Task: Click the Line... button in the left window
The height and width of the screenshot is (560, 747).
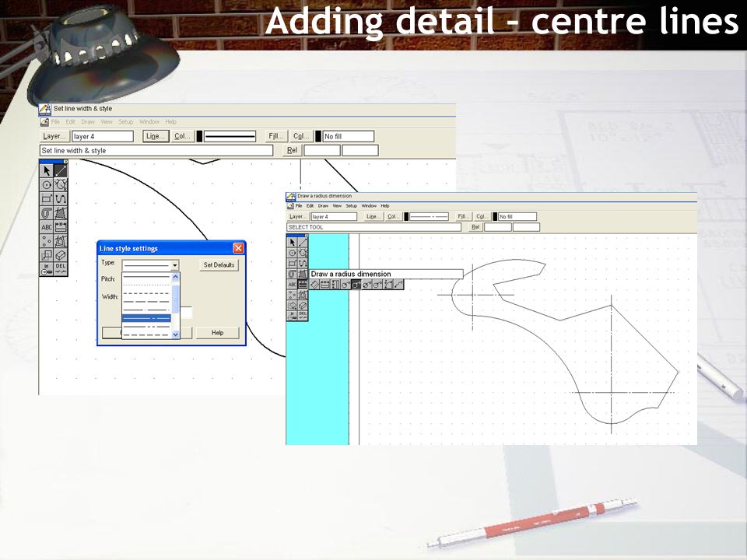Action: pyautogui.click(x=156, y=136)
